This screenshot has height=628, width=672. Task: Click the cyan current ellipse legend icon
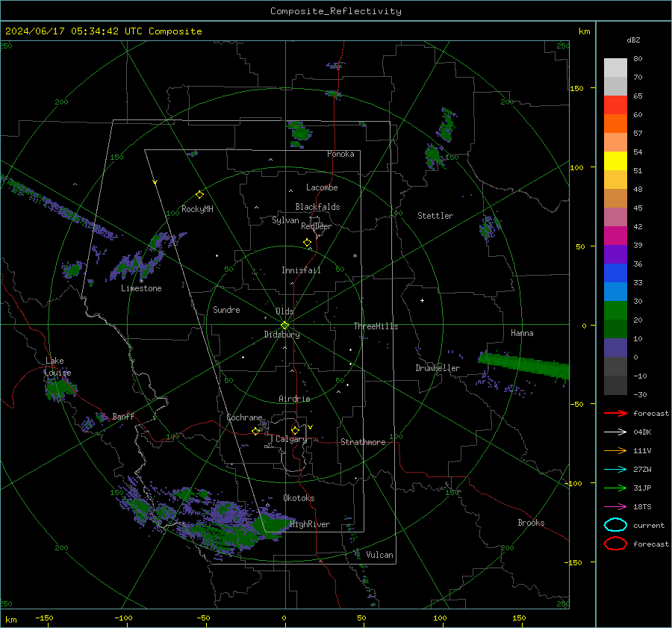(615, 525)
